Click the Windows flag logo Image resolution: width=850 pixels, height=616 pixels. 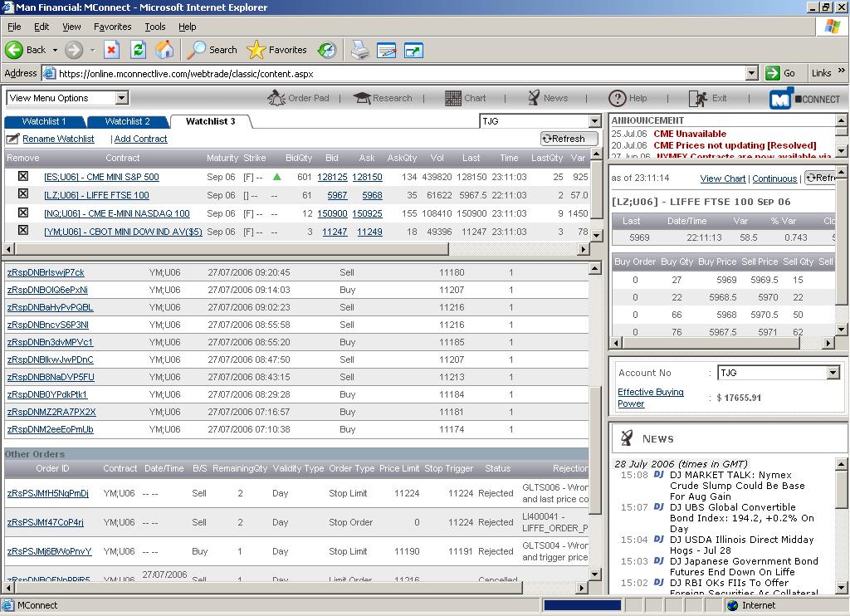click(832, 26)
